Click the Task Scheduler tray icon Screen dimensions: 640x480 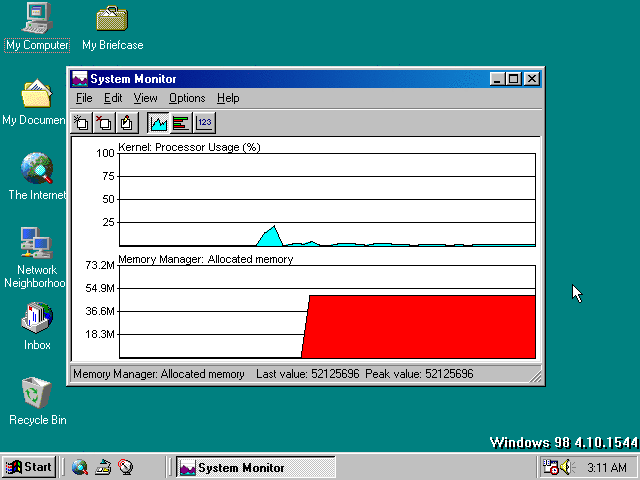(x=550, y=467)
